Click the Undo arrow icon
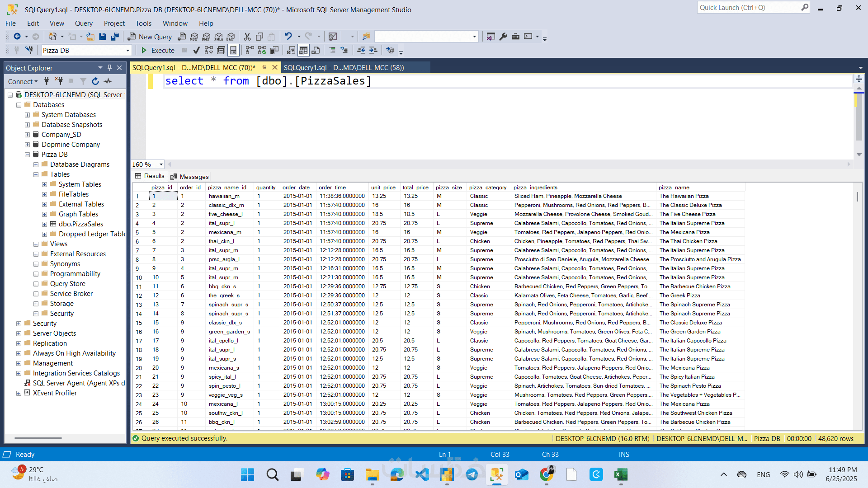 (x=288, y=36)
